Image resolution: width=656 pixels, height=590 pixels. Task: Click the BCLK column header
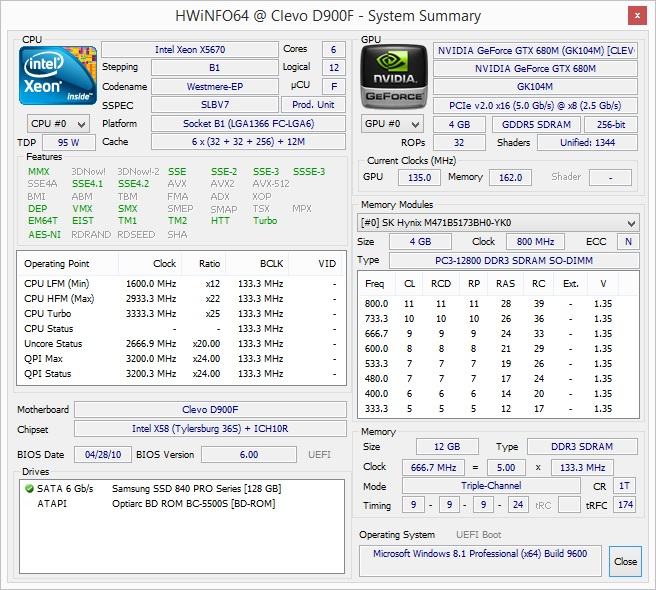point(257,264)
